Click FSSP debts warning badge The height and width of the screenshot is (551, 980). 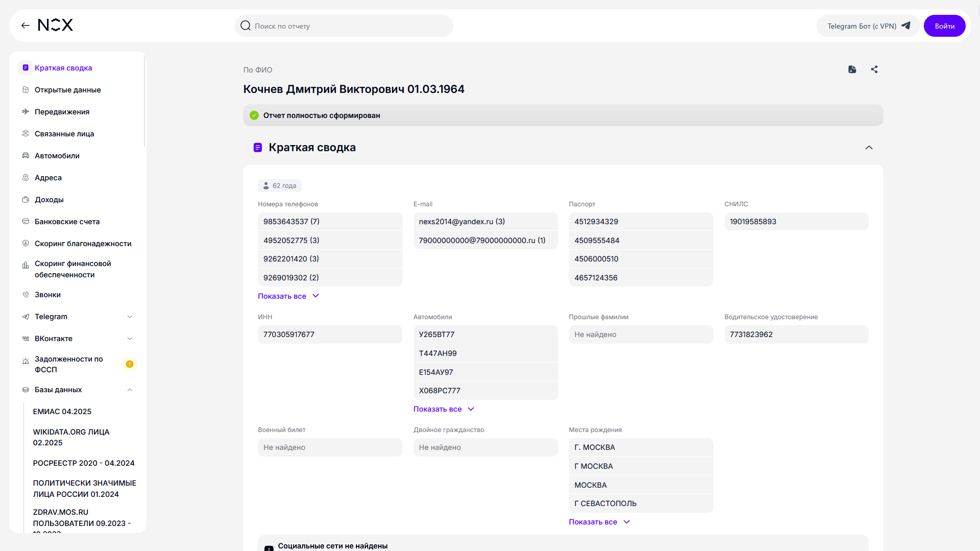pos(130,364)
